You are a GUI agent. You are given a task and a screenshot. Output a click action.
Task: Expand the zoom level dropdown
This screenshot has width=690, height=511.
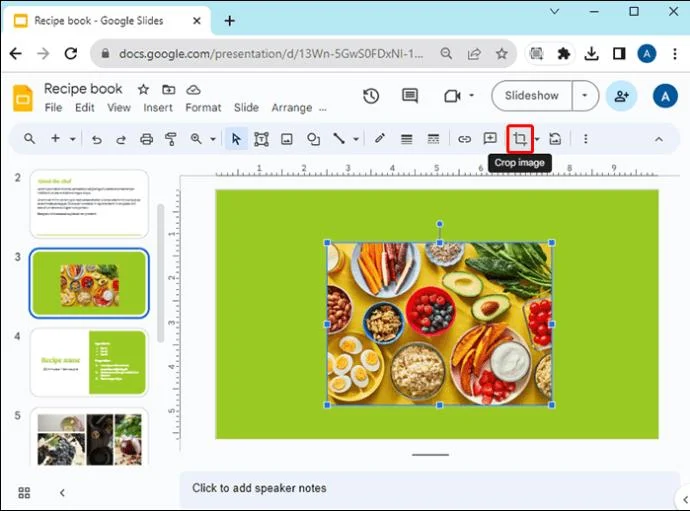[213, 140]
